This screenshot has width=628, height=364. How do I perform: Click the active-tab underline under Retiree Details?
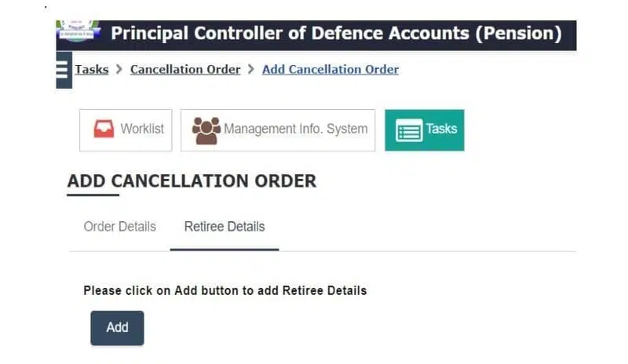click(x=225, y=249)
